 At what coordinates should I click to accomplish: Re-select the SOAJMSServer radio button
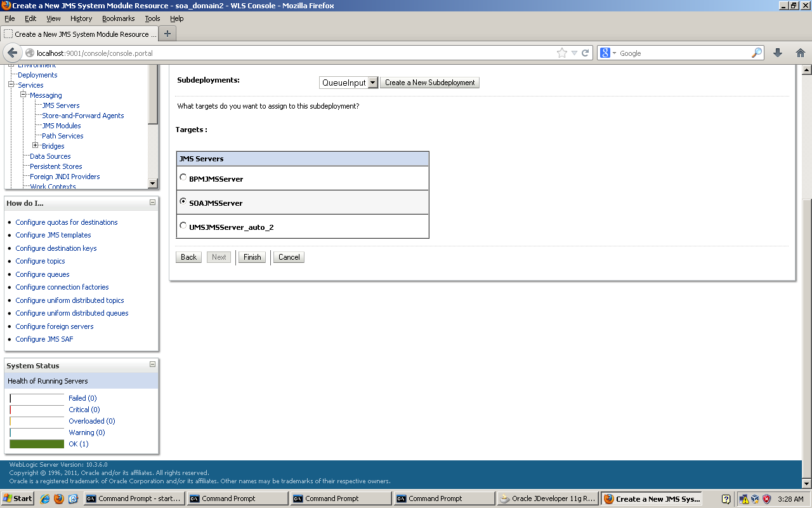point(183,201)
